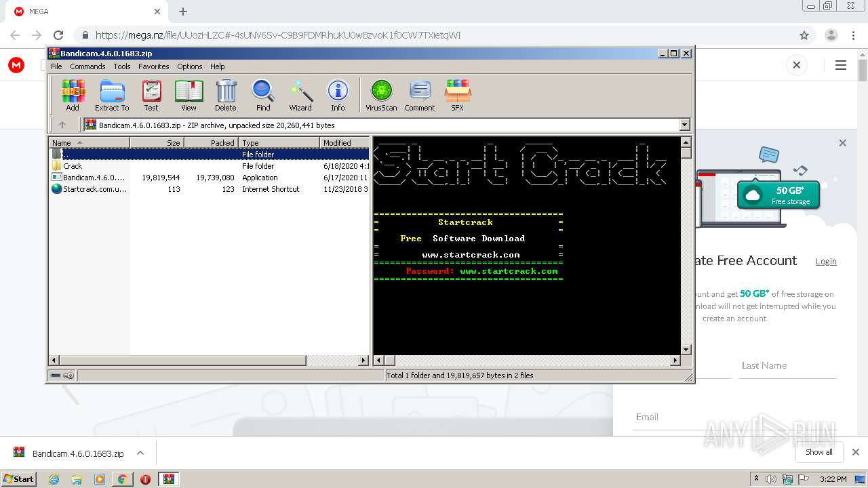Show hidden tray icons arrow
The height and width of the screenshot is (488, 868).
pyautogui.click(x=757, y=479)
